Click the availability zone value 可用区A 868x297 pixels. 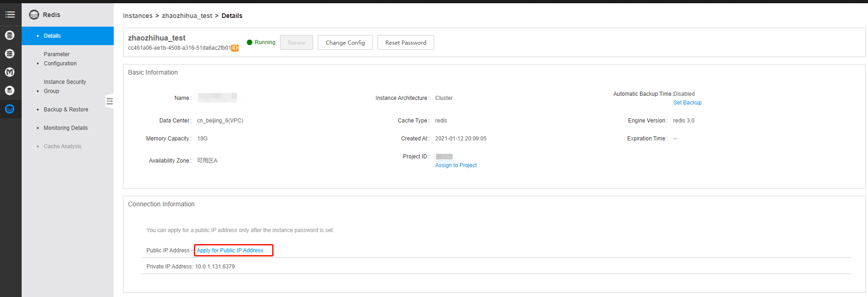click(207, 161)
